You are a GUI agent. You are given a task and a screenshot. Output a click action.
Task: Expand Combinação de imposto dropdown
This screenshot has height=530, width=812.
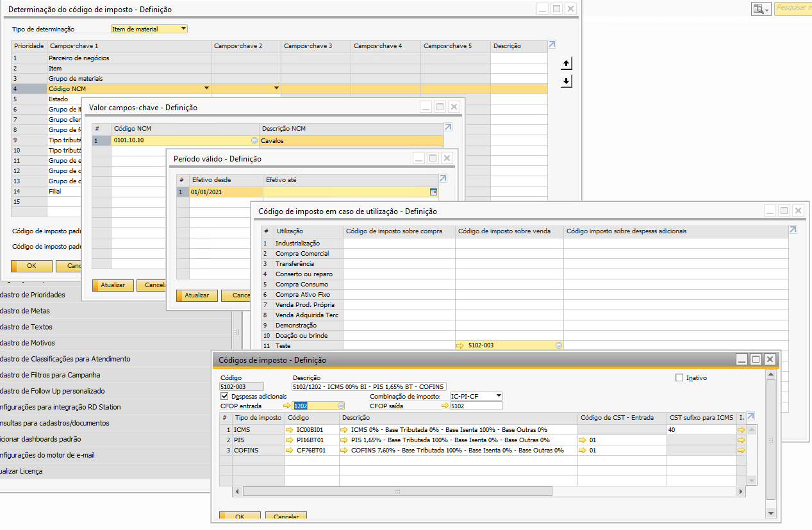pos(499,396)
